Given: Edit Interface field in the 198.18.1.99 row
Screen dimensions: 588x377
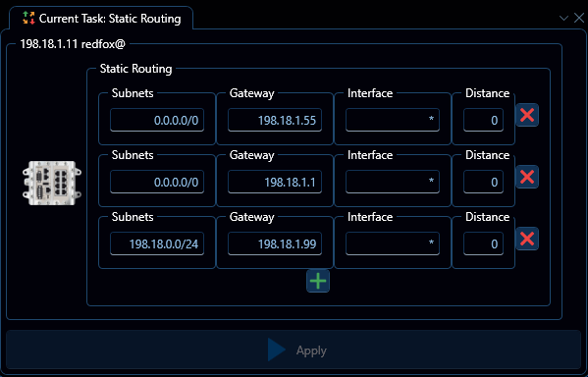Looking at the screenshot, I should point(393,243).
